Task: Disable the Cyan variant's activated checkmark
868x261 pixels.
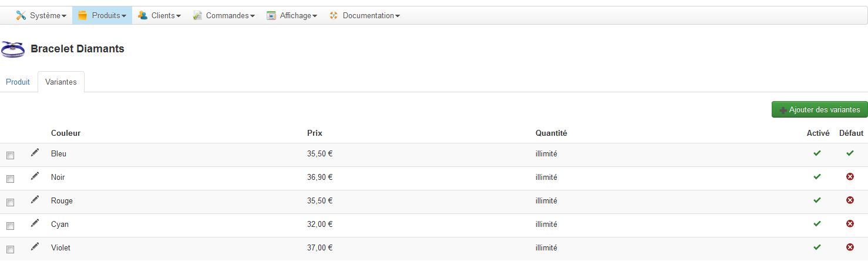Action: coord(817,224)
